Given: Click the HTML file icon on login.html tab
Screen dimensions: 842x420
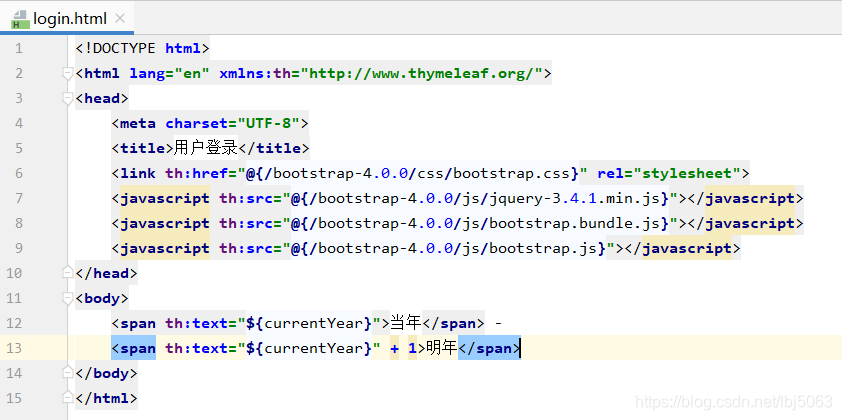Looking at the screenshot, I should [x=20, y=19].
